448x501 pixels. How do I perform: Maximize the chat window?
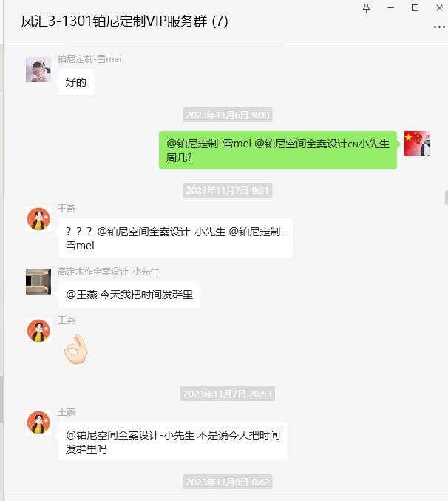click(415, 8)
